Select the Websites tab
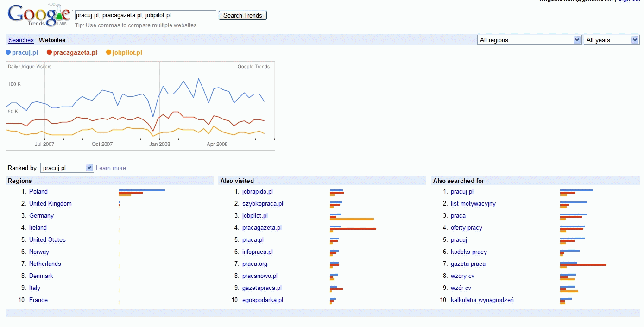Viewport: 644px width, 327px height. [x=52, y=40]
